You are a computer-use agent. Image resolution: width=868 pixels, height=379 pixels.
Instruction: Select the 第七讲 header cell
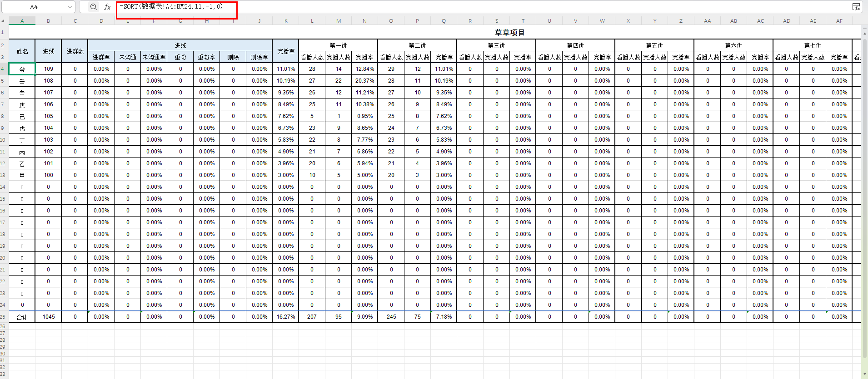click(813, 45)
